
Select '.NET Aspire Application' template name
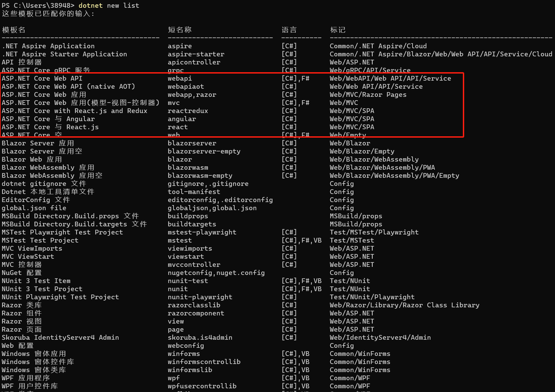(48, 46)
